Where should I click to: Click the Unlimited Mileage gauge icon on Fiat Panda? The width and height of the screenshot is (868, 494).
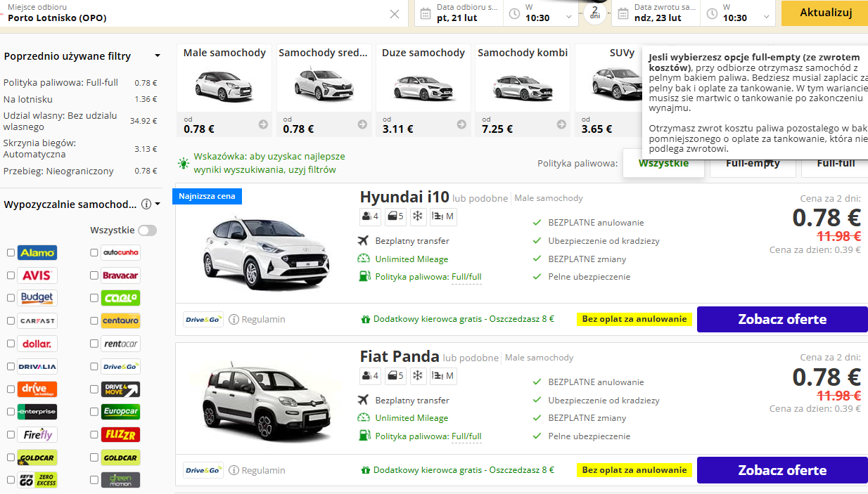coord(364,417)
